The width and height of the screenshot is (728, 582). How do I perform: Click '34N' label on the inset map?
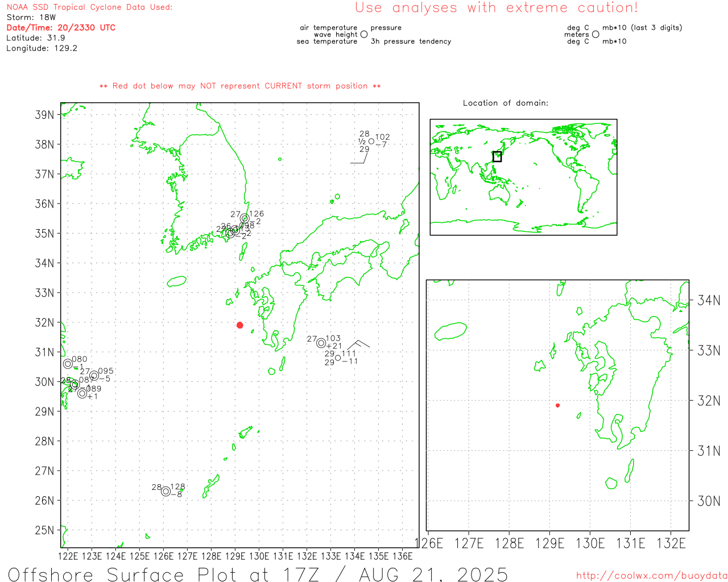(x=709, y=300)
